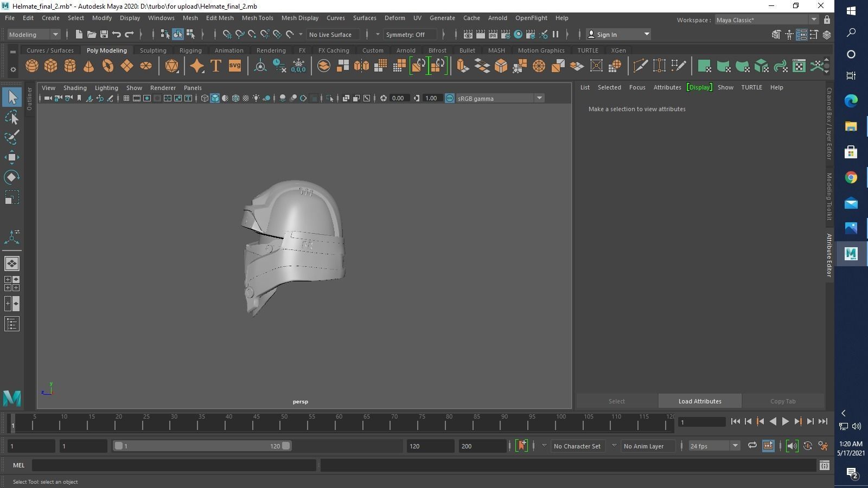Activate the Select tool in toolbox
Screen dimensions: 868x488
pos(12,98)
